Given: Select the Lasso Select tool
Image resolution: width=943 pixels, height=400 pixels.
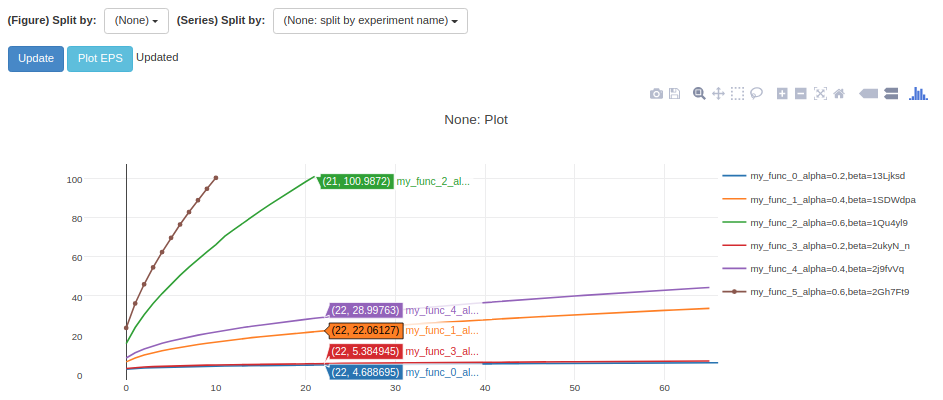Looking at the screenshot, I should (x=757, y=94).
